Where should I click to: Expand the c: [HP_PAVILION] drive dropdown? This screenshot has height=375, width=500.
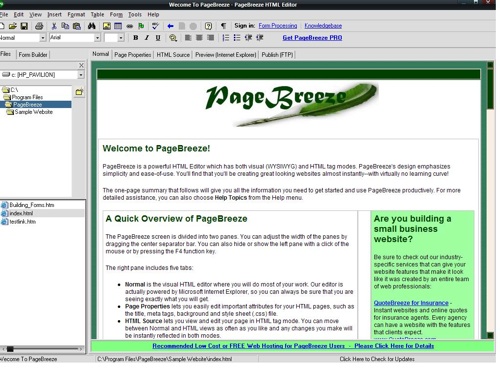coord(81,75)
